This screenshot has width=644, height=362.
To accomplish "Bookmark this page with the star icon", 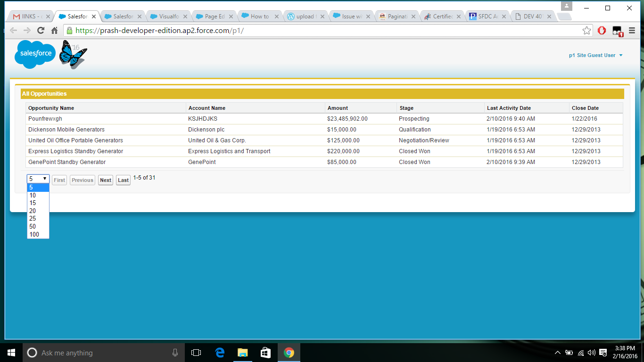I will pyautogui.click(x=586, y=31).
